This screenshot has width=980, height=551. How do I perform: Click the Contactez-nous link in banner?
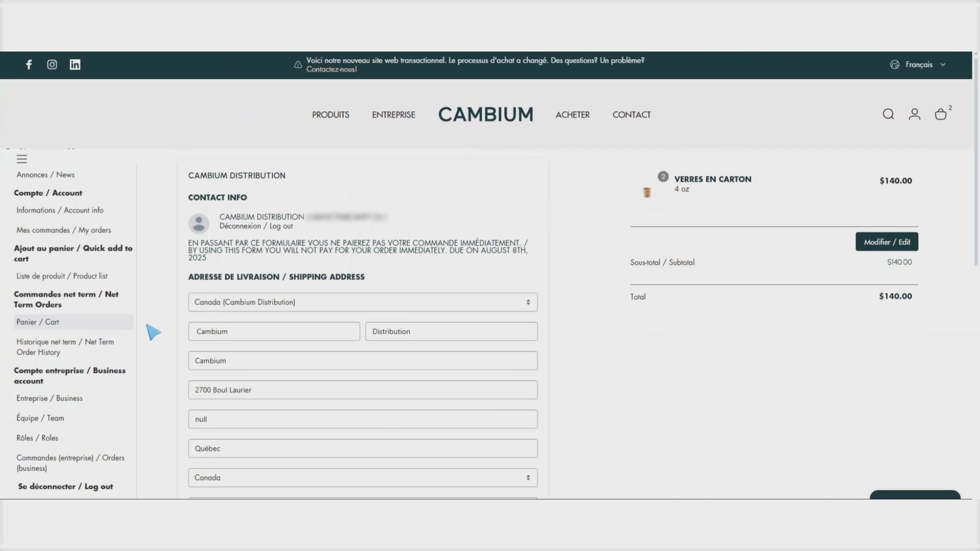(x=331, y=69)
